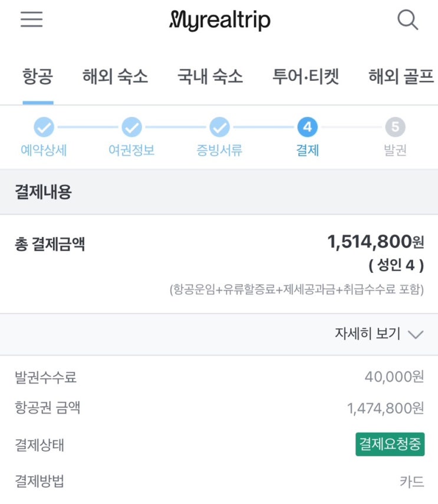Open the hamburger menu
Screen dimensions: 438x504
[32, 19]
